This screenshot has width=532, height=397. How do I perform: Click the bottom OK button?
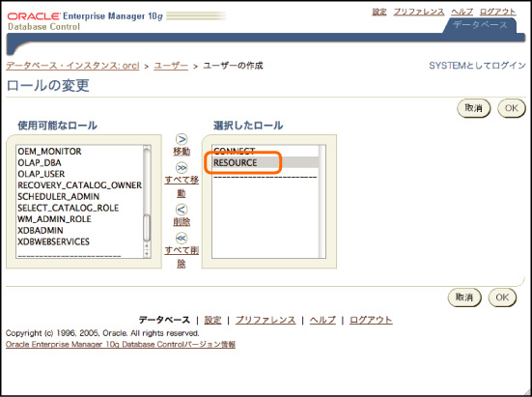coord(502,298)
